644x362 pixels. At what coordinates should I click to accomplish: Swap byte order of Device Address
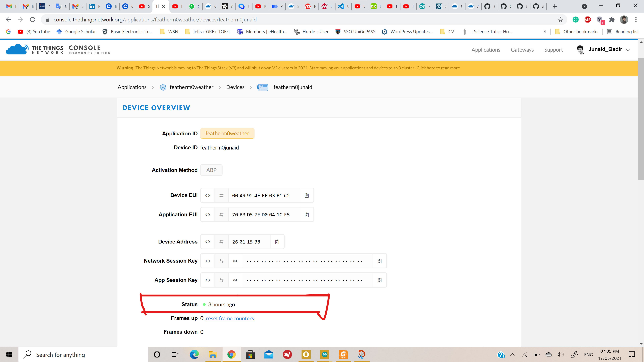[221, 242]
